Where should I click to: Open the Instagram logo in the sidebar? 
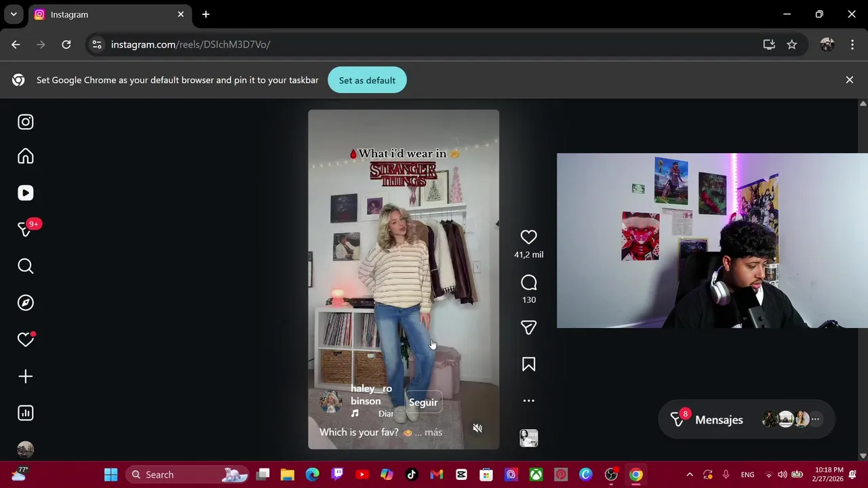25,122
